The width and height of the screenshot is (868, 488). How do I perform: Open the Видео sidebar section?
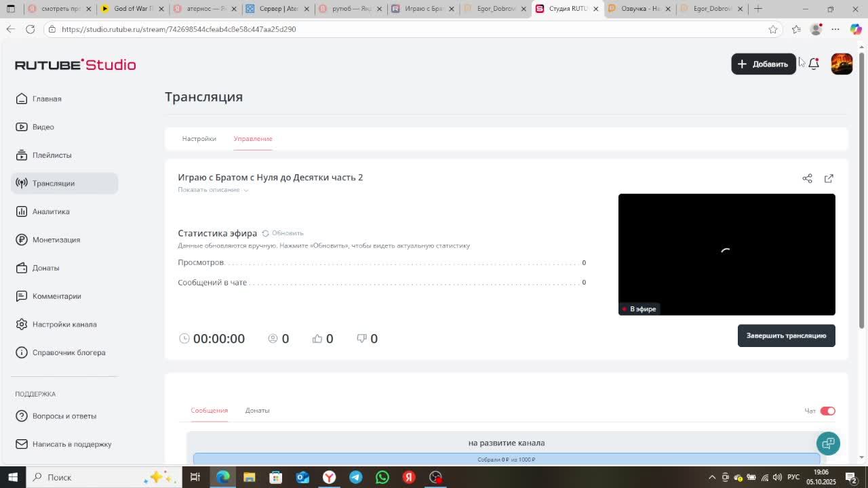pyautogui.click(x=35, y=127)
